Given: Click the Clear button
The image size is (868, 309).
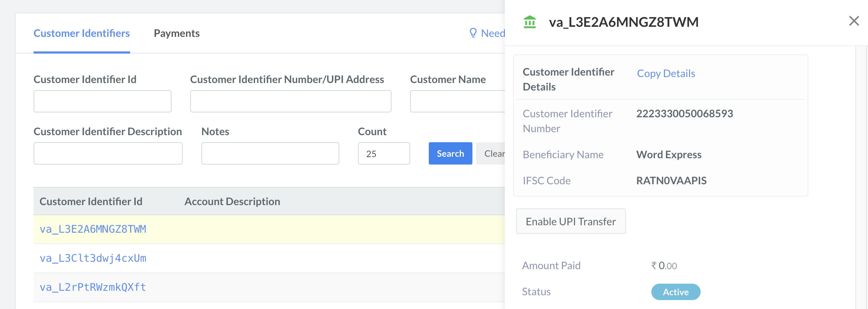Looking at the screenshot, I should pos(491,153).
